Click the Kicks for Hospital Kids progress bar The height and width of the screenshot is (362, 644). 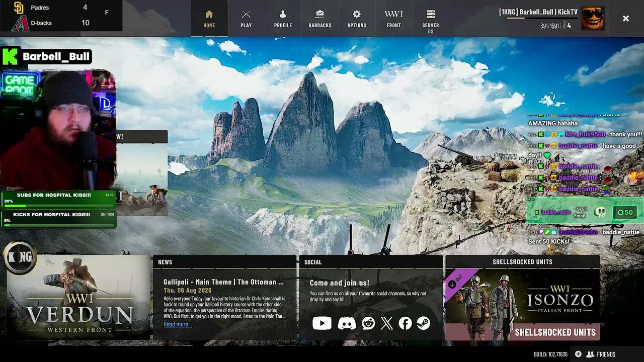point(59,225)
